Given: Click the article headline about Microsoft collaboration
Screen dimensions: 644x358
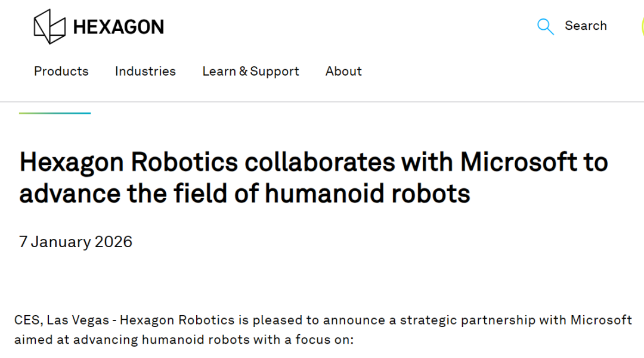Looking at the screenshot, I should 313,178.
